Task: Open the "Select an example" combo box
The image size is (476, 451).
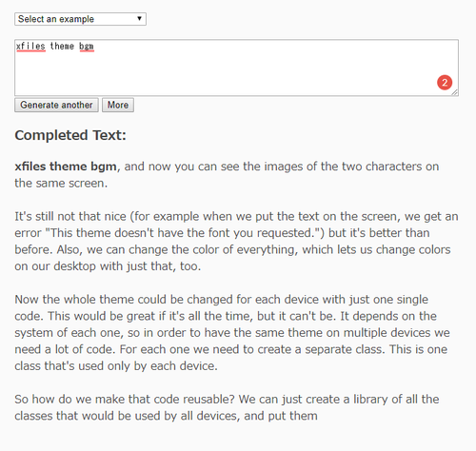Action: click(80, 19)
